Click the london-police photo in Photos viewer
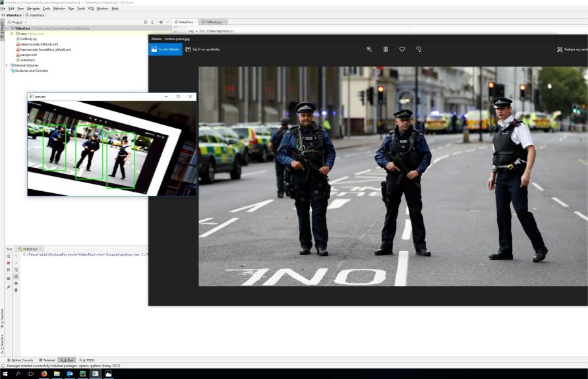This screenshot has height=379, width=588. coord(393,176)
